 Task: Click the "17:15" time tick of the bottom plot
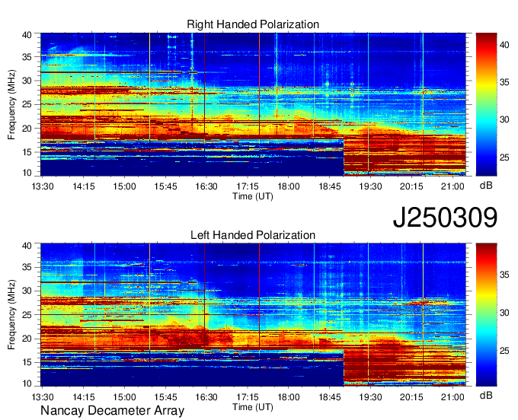coord(248,397)
